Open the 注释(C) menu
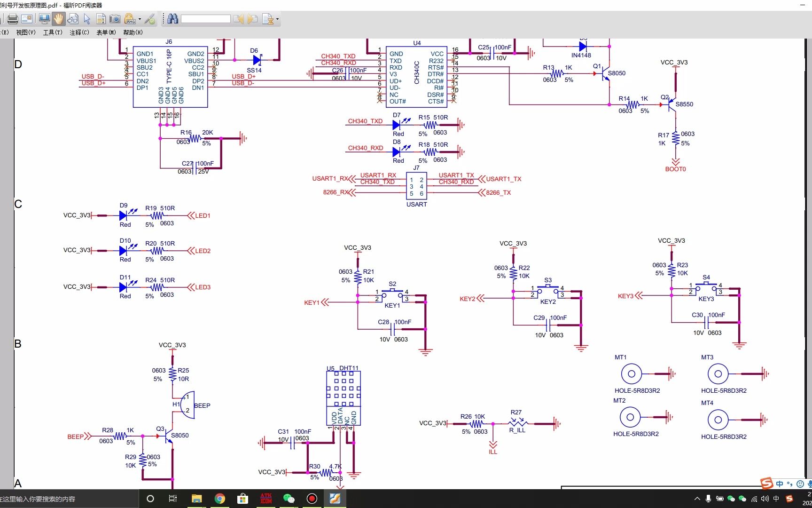Image resolution: width=812 pixels, height=508 pixels. (x=78, y=32)
